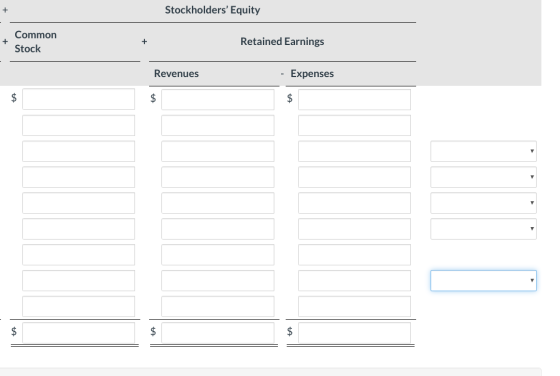
Task: Click the "Expenses" column header
Action: (x=312, y=74)
